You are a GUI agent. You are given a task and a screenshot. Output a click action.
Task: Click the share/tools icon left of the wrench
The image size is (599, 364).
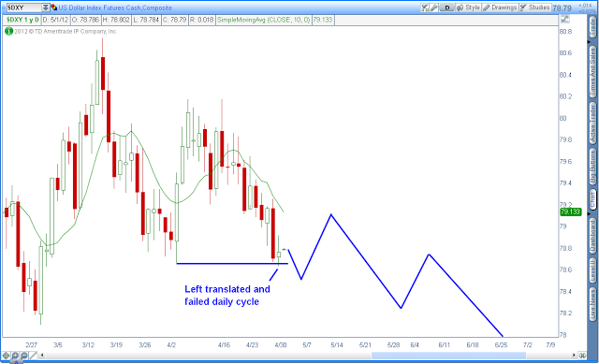point(425,7)
